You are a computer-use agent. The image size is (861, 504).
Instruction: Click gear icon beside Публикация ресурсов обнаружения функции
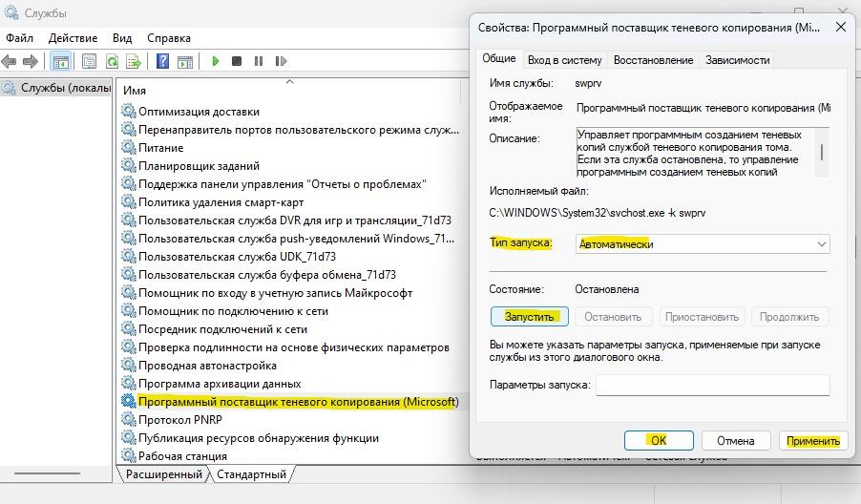tap(129, 437)
